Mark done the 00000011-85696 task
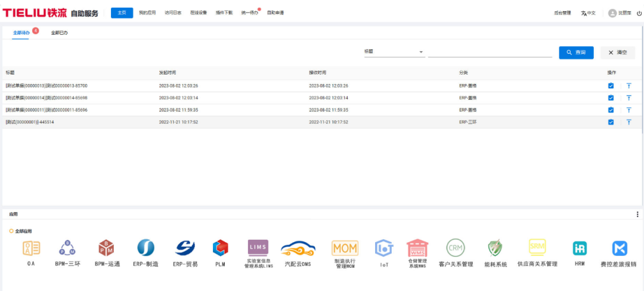This screenshot has width=644, height=291. 611,110
